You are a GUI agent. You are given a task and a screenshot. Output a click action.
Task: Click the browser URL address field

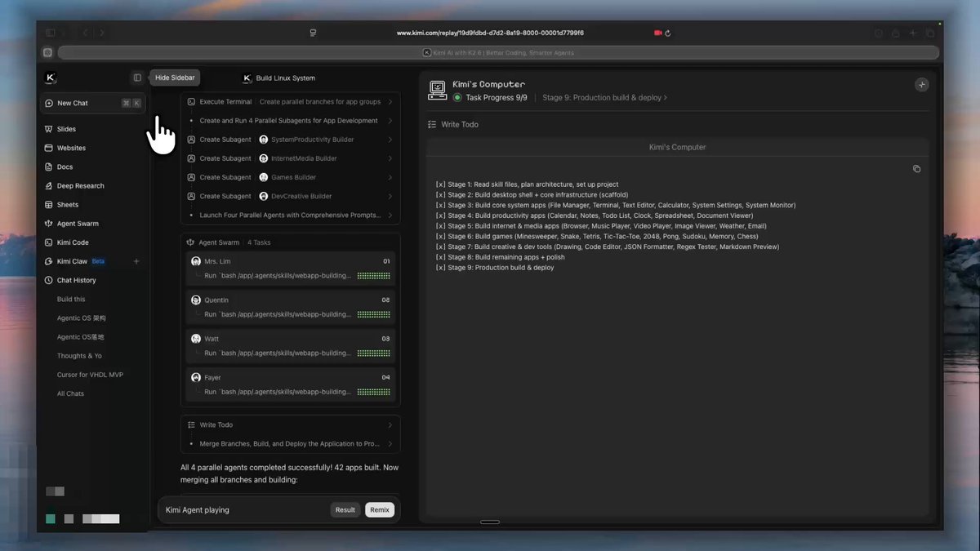click(x=490, y=33)
